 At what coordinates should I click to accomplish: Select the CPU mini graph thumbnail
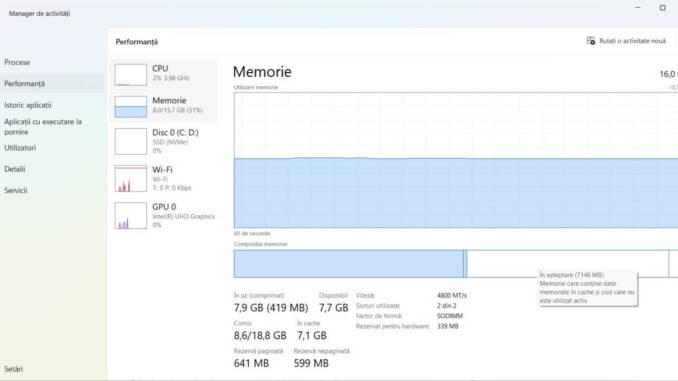pos(131,75)
